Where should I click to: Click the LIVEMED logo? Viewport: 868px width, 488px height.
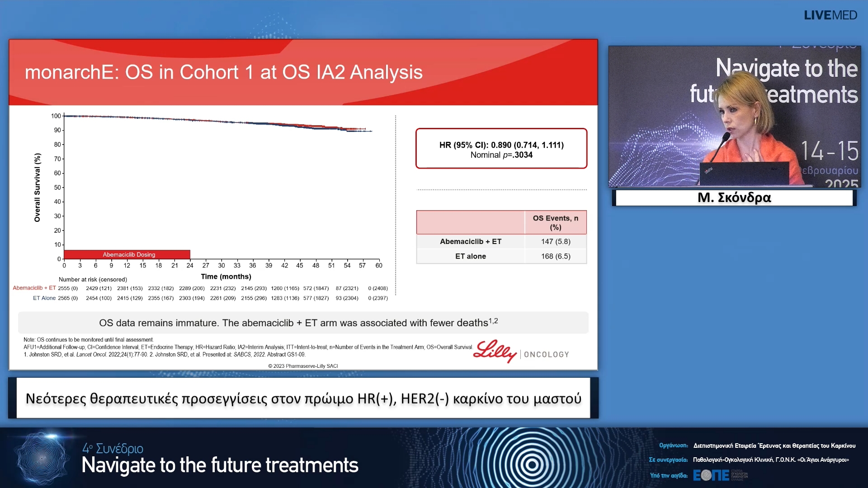[x=830, y=15]
